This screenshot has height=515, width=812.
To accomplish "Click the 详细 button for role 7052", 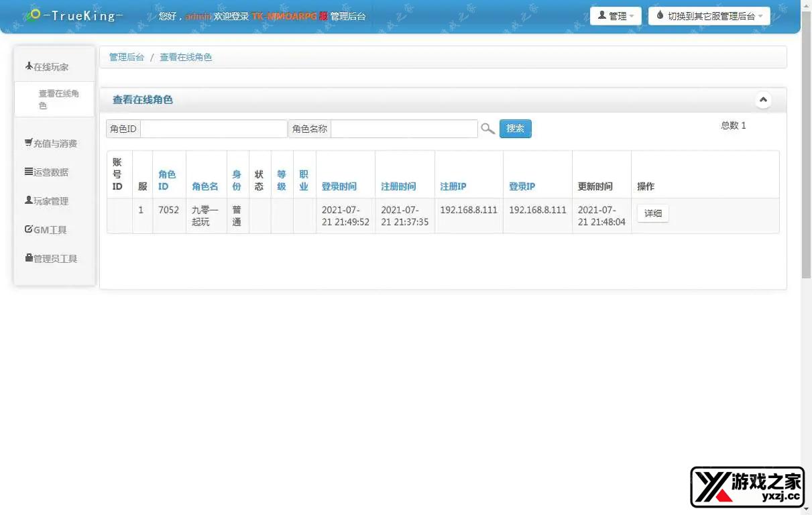I will click(x=652, y=213).
